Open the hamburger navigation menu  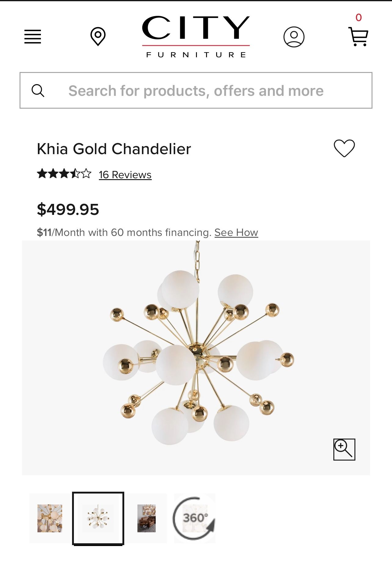[33, 37]
